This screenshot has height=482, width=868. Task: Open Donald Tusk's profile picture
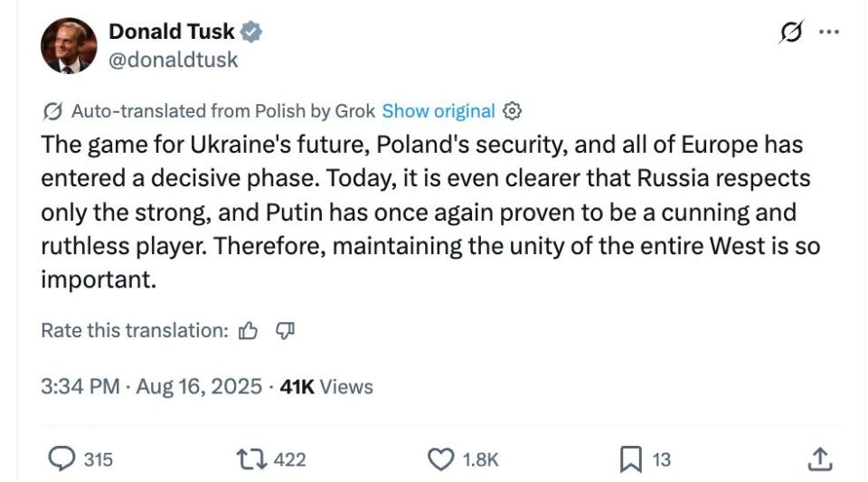click(x=69, y=45)
